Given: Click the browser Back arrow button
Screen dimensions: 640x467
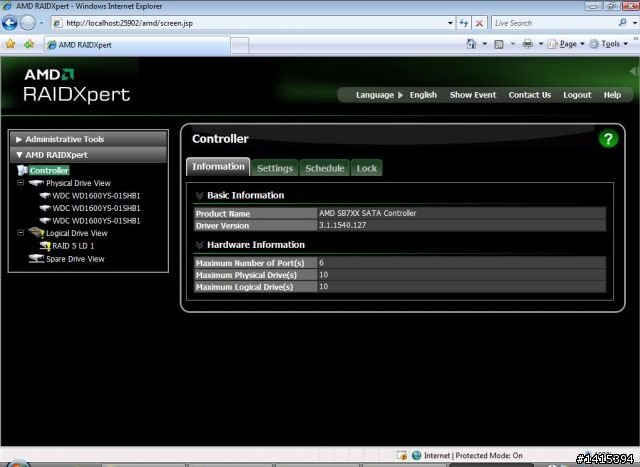Looking at the screenshot, I should click(9, 23).
